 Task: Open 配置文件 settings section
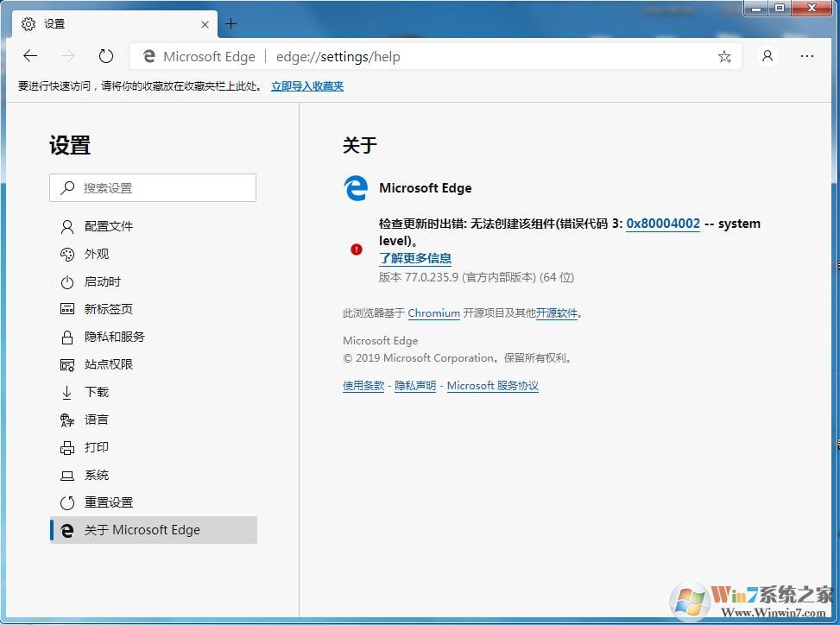pos(109,226)
